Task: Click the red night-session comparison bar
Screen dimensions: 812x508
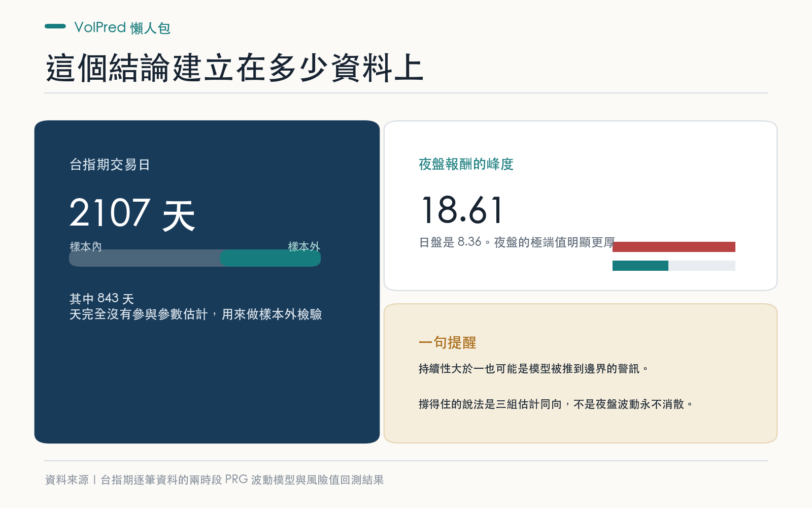Action: [x=674, y=247]
